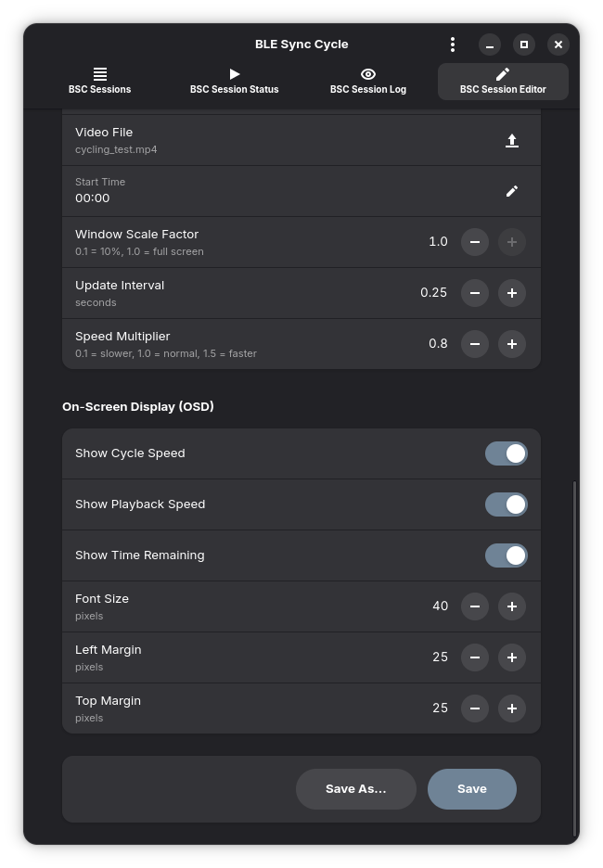
Task: Increase the Font Size for the OSD
Action: [512, 606]
